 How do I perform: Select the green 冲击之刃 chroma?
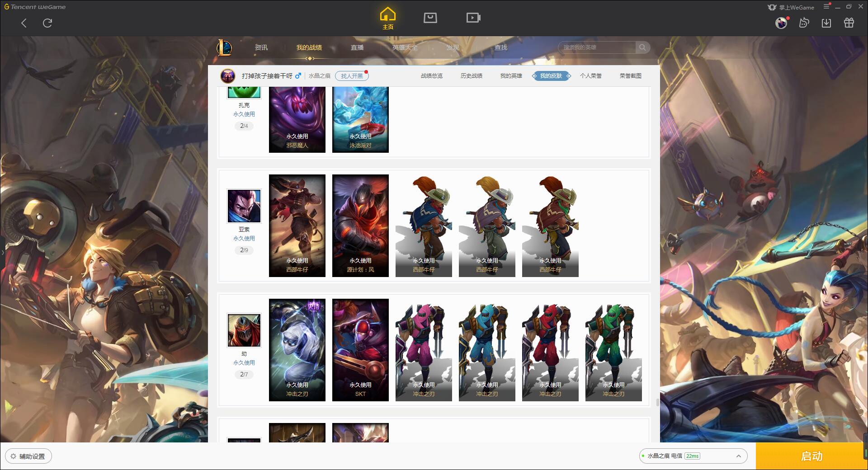pyautogui.click(x=613, y=350)
